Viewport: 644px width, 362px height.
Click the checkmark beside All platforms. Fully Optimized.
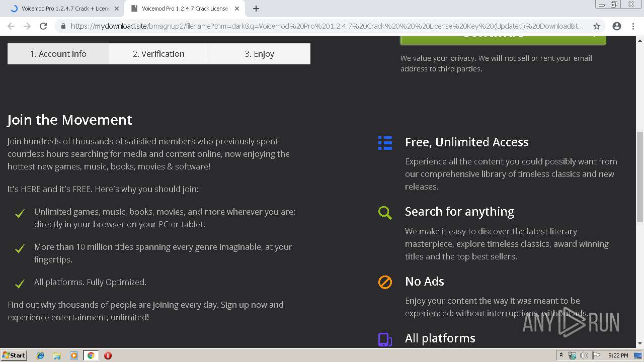(20, 284)
